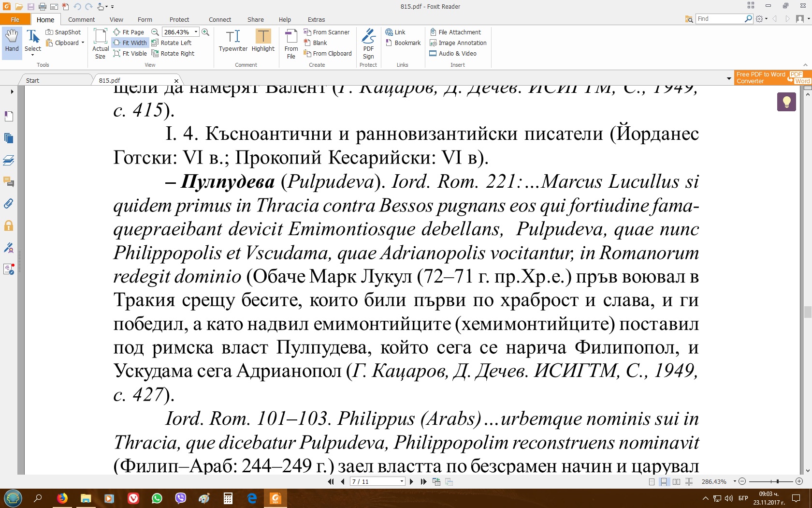Click the SnapShot tool
Image resolution: width=812 pixels, height=508 pixels.
(x=63, y=32)
